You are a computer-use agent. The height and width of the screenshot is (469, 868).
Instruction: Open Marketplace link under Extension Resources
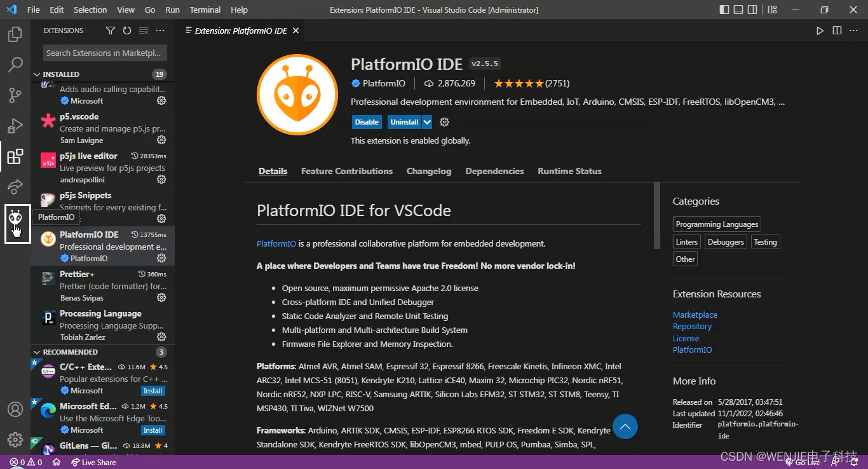coord(695,315)
